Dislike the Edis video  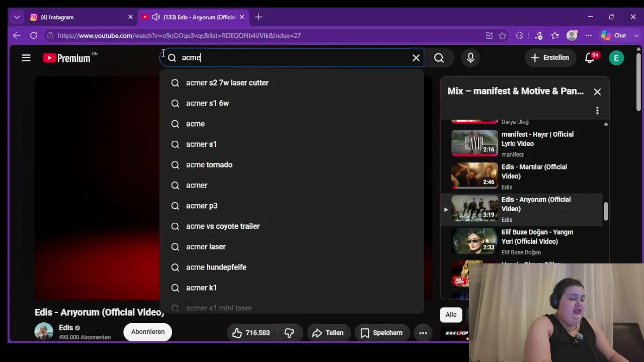[x=289, y=333]
